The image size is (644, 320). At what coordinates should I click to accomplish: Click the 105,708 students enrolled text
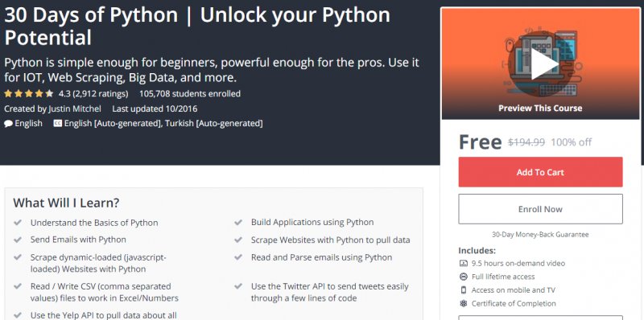[190, 94]
